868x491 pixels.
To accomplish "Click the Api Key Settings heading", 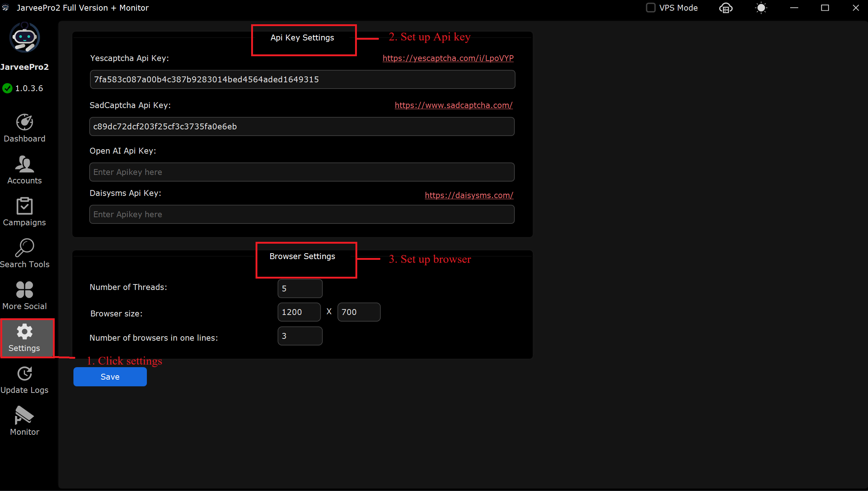I will tap(302, 37).
